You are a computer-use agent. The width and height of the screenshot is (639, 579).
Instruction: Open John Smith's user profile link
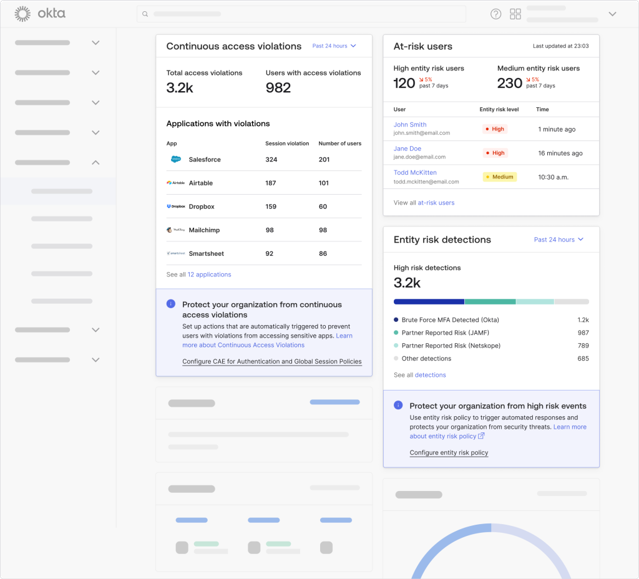[410, 125]
